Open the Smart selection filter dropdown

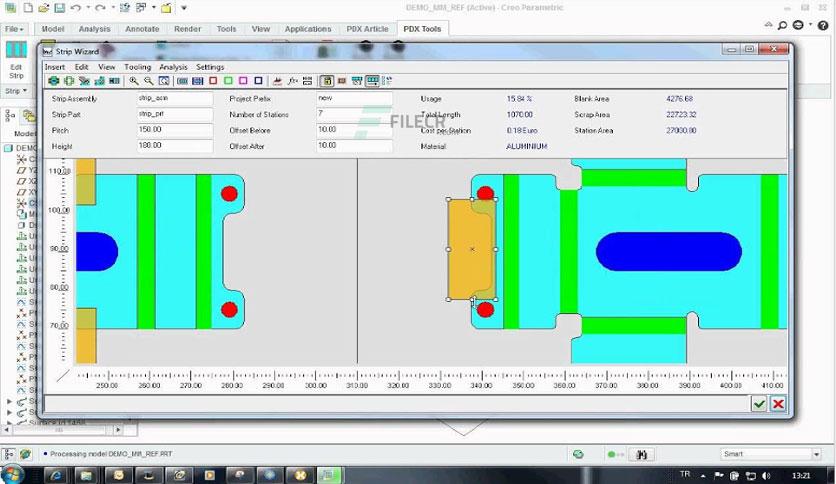tap(816, 454)
